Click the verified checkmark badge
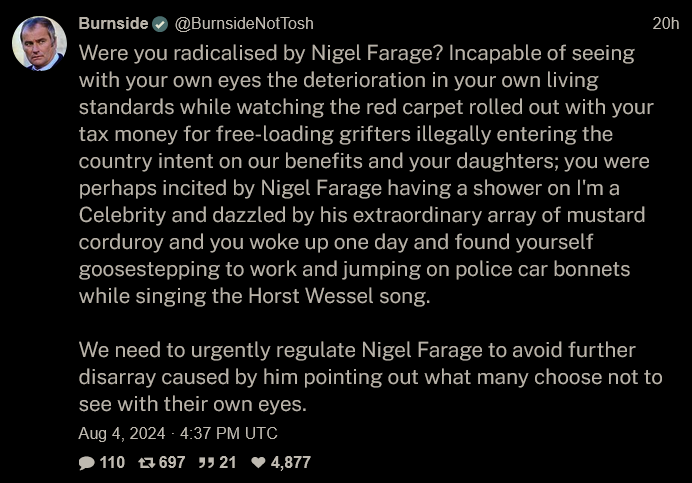This screenshot has height=483, width=692. (x=160, y=24)
